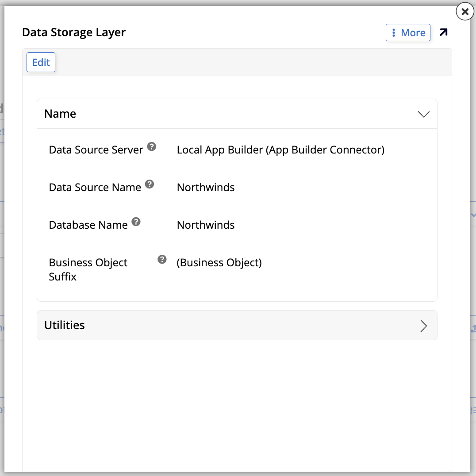This screenshot has width=476, height=476.
Task: Click the Database Name label
Action: 88,225
